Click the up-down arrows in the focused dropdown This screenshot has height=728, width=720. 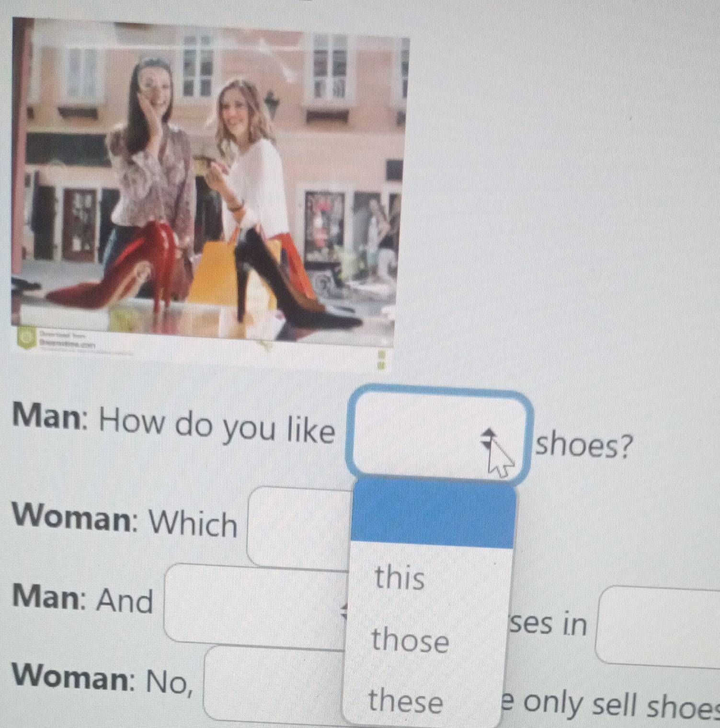tap(487, 439)
